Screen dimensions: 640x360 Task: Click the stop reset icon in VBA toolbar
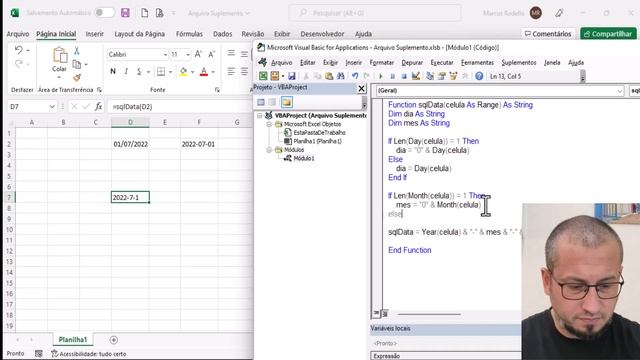pyautogui.click(x=404, y=76)
